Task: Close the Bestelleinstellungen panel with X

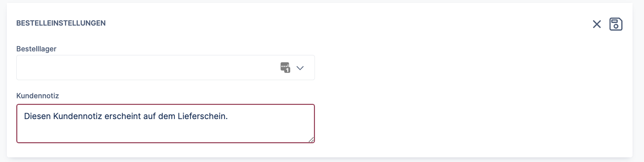Action: pos(597,24)
